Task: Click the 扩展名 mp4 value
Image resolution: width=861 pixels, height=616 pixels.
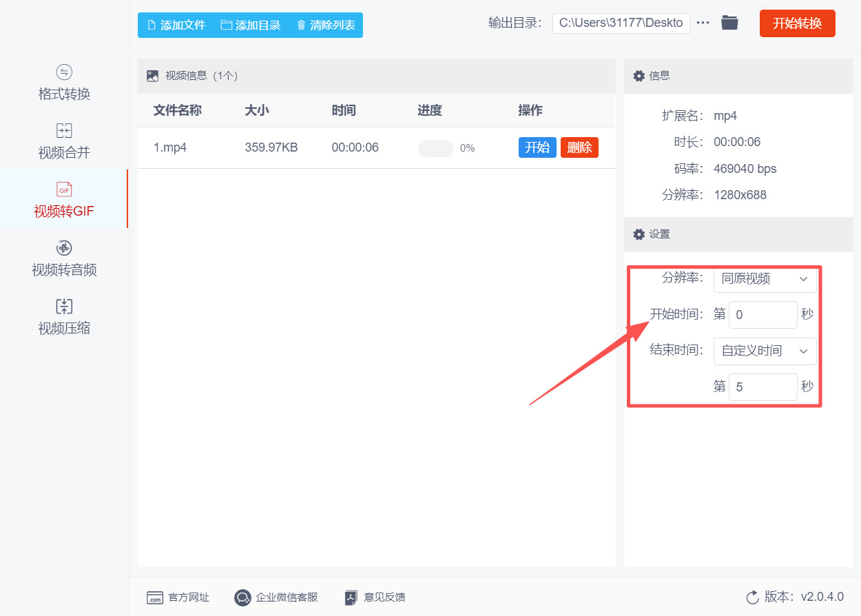Action: coord(725,116)
